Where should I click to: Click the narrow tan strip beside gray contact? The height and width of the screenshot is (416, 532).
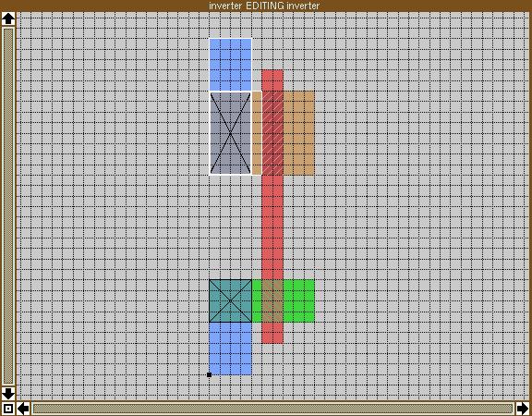click(x=257, y=133)
